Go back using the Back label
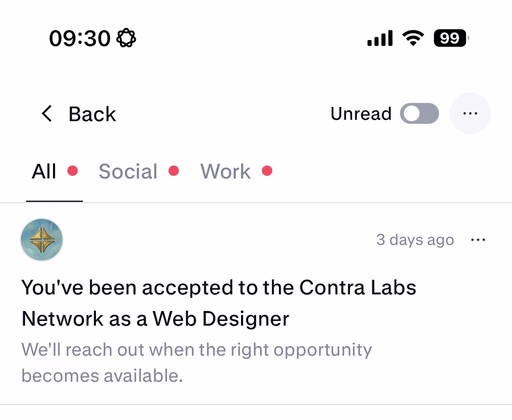Image resolution: width=512 pixels, height=420 pixels. [x=92, y=114]
